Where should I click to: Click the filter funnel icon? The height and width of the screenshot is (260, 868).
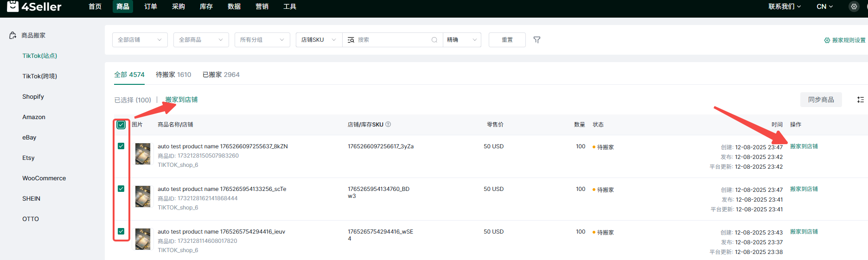[x=536, y=40]
